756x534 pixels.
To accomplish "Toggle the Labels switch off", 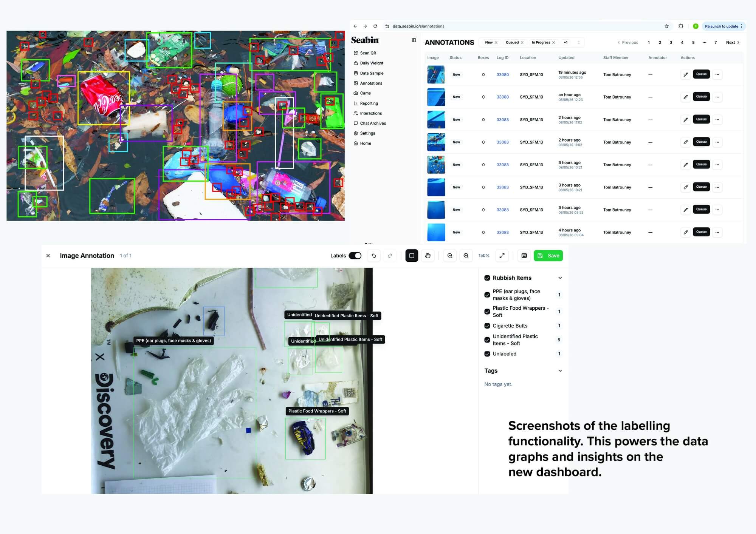I will [x=355, y=256].
